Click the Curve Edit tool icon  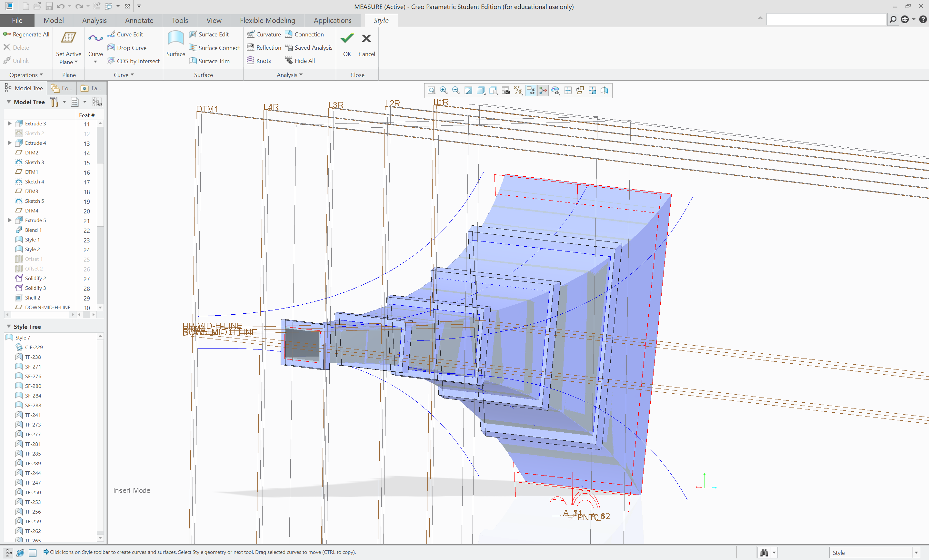coord(111,34)
